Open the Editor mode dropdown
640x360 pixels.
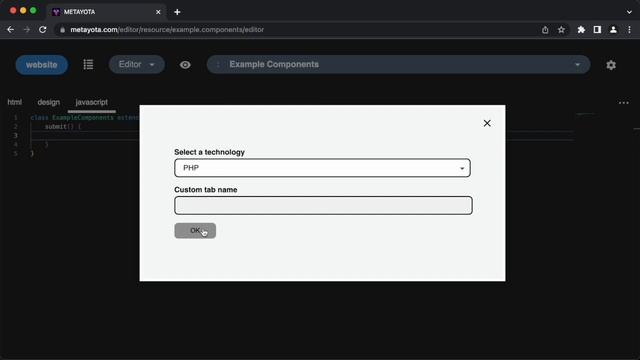137,64
